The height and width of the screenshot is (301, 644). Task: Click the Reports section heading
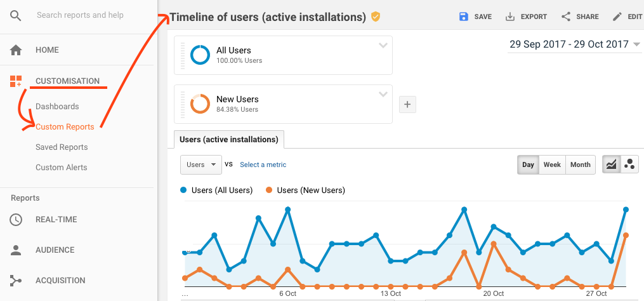(x=25, y=197)
